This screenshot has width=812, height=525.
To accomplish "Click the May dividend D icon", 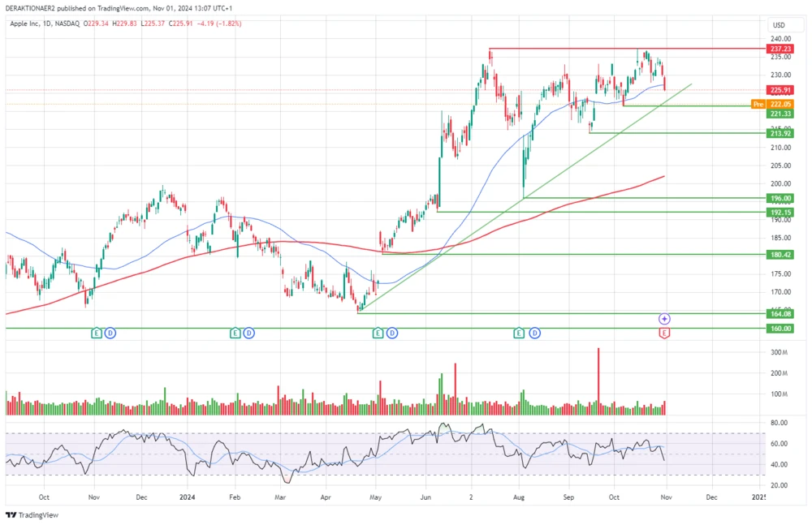I will click(x=391, y=333).
